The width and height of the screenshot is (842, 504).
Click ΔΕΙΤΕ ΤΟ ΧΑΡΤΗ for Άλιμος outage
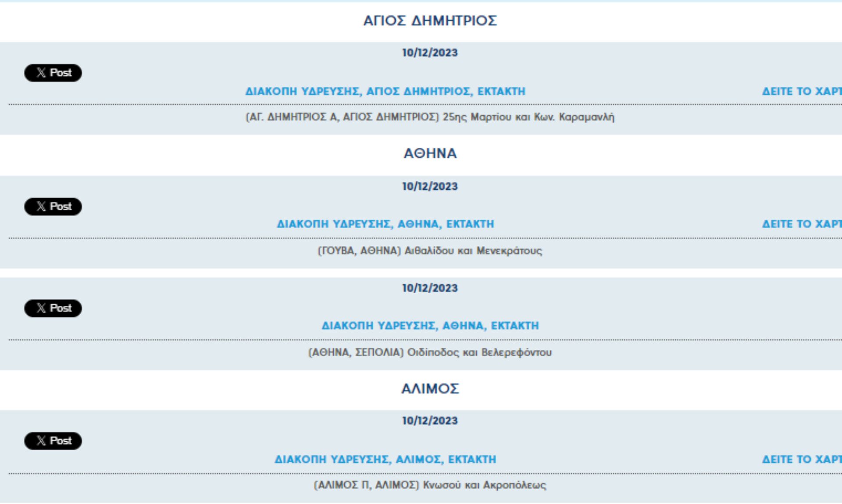click(x=802, y=459)
